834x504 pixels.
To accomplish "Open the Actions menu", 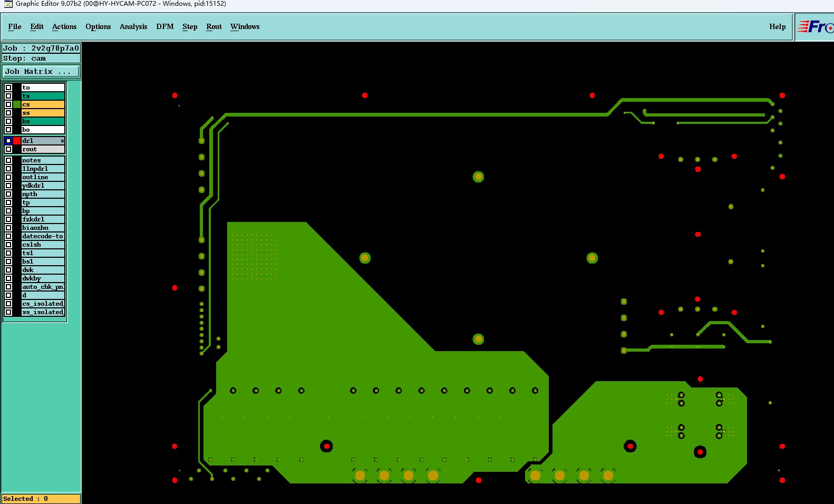I will click(x=64, y=27).
